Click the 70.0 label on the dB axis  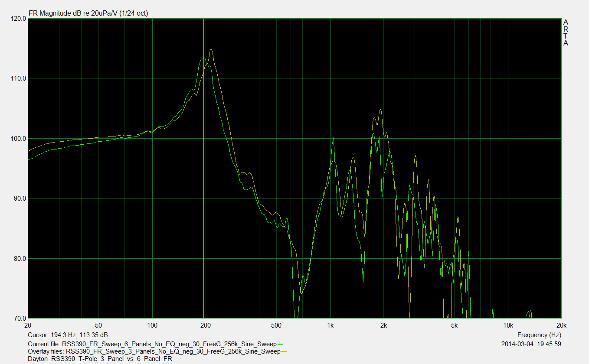[x=19, y=318]
